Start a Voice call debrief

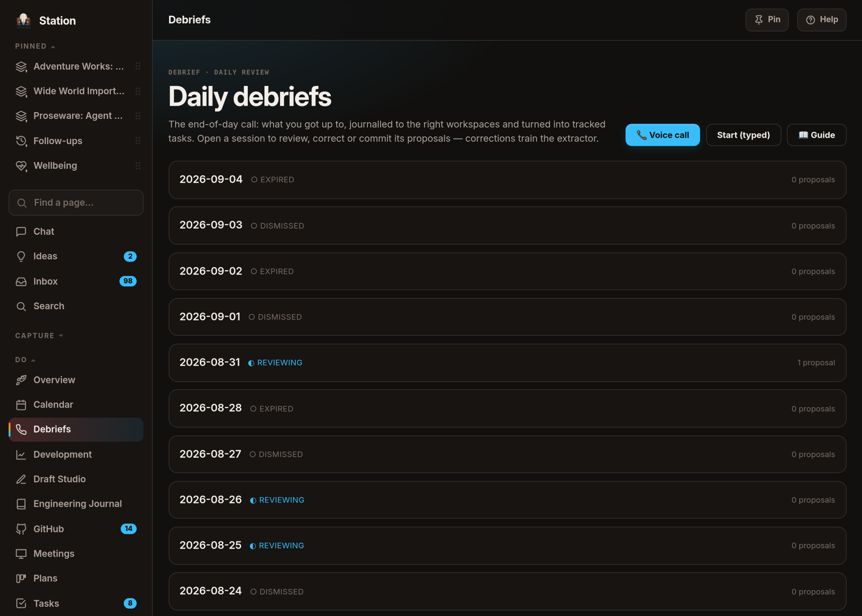pyautogui.click(x=663, y=135)
